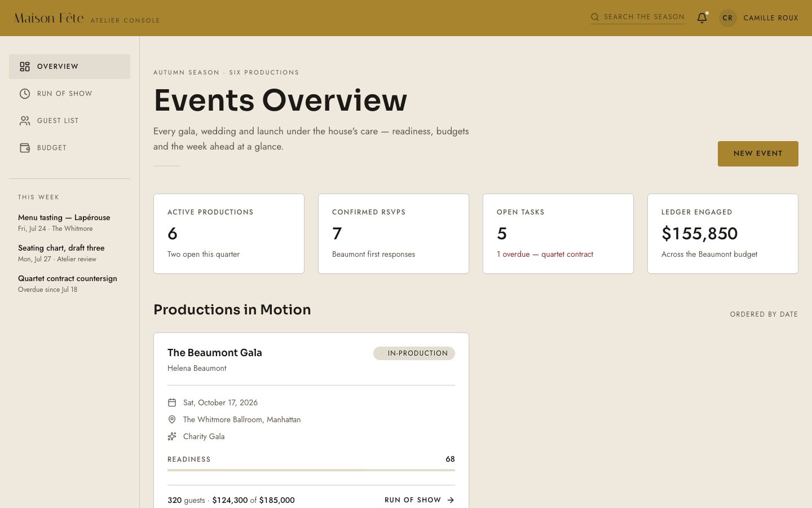812x508 pixels.
Task: Click the 320 guests budget line
Action: [x=231, y=500]
